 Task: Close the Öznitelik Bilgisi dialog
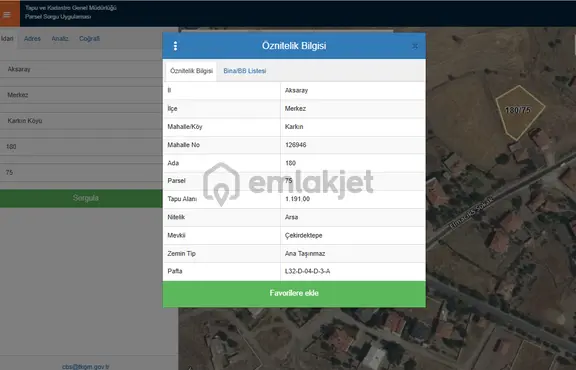415,46
